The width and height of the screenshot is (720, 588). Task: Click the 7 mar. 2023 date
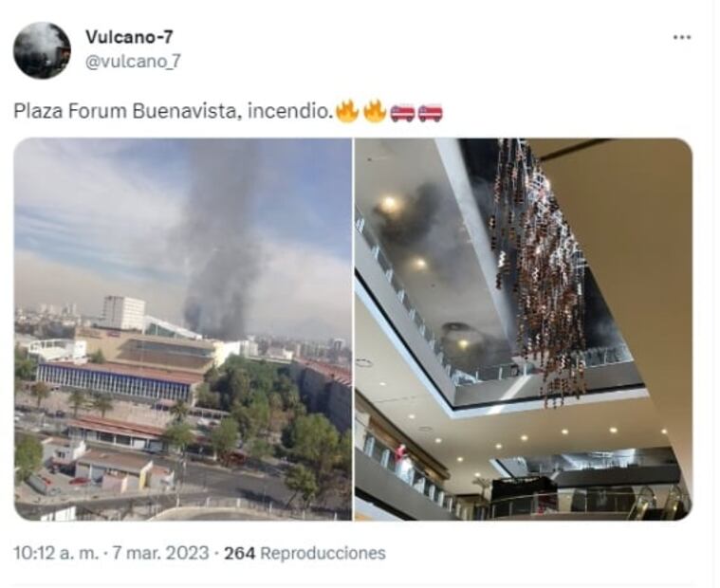pyautogui.click(x=160, y=553)
